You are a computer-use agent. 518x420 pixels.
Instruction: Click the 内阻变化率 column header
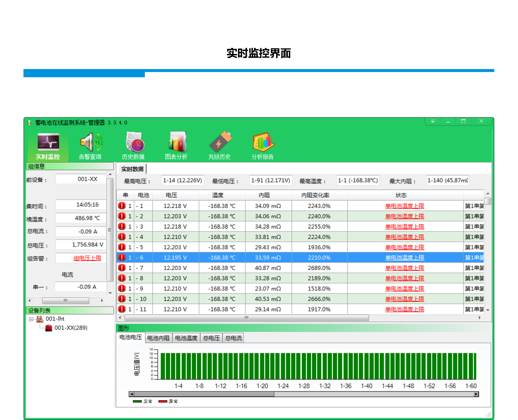[315, 195]
